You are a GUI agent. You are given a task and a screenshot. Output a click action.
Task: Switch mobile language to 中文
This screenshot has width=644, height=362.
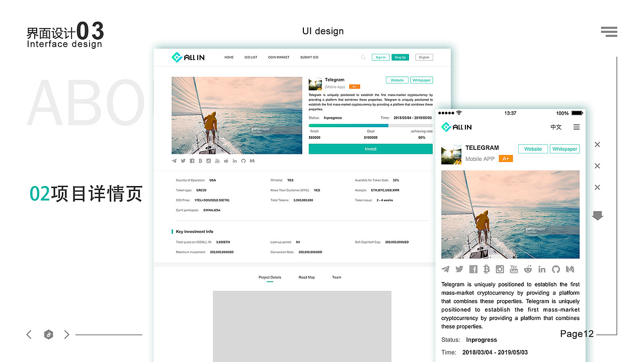coord(556,127)
